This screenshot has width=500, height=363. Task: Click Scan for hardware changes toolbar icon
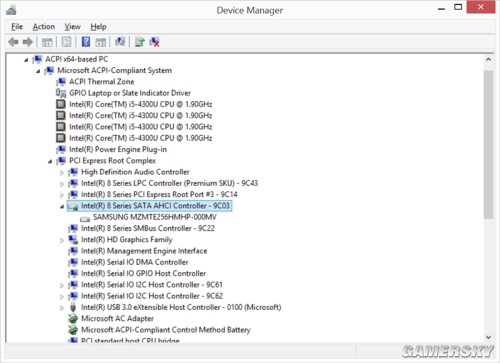(x=120, y=42)
